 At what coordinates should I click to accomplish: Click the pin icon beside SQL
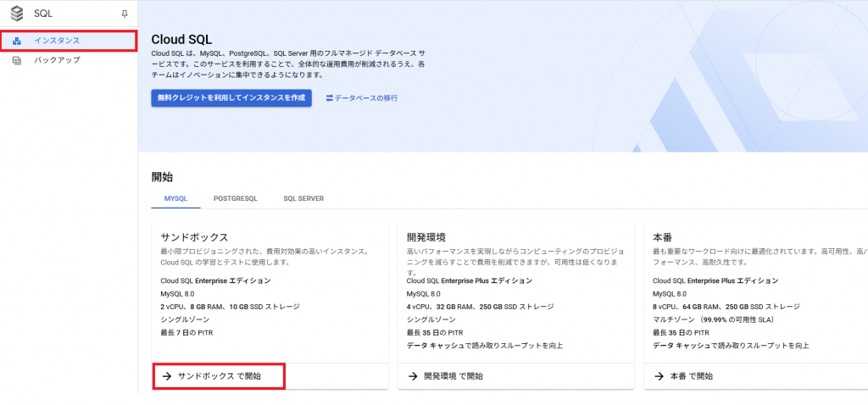click(125, 14)
